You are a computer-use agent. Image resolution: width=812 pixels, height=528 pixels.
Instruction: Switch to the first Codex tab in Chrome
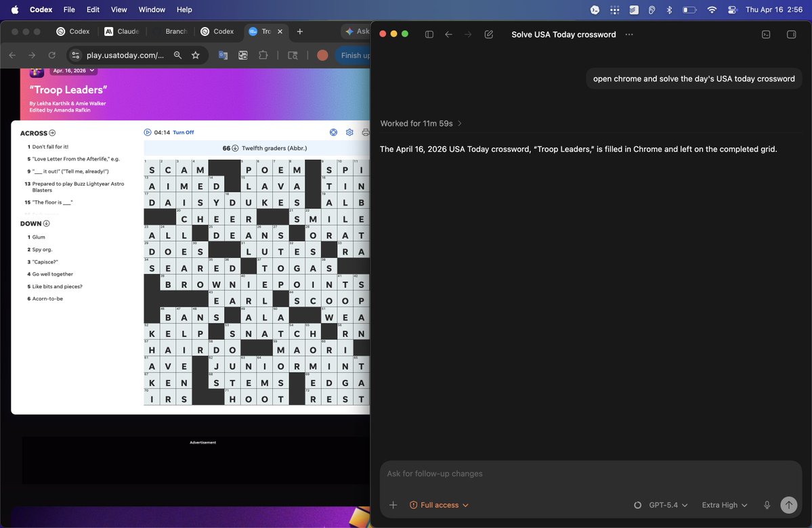[73, 32]
